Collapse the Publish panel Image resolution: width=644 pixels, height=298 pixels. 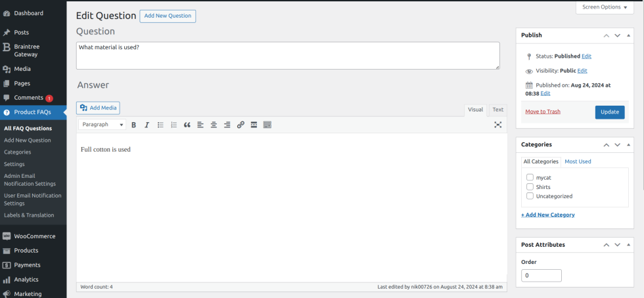[628, 35]
